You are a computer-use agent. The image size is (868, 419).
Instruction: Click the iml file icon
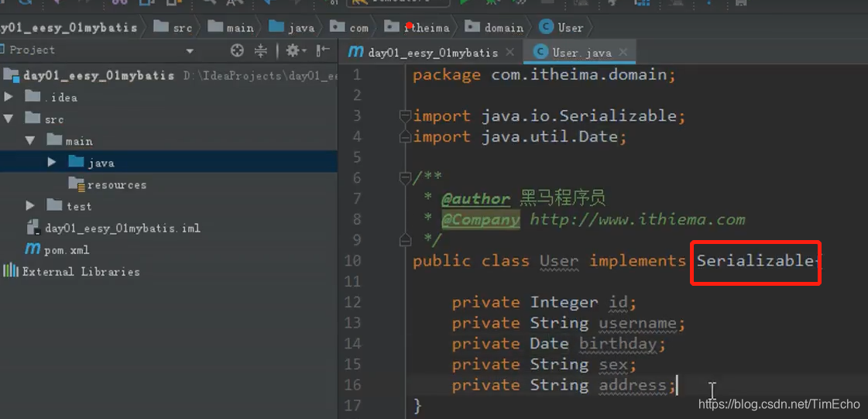pos(33,228)
